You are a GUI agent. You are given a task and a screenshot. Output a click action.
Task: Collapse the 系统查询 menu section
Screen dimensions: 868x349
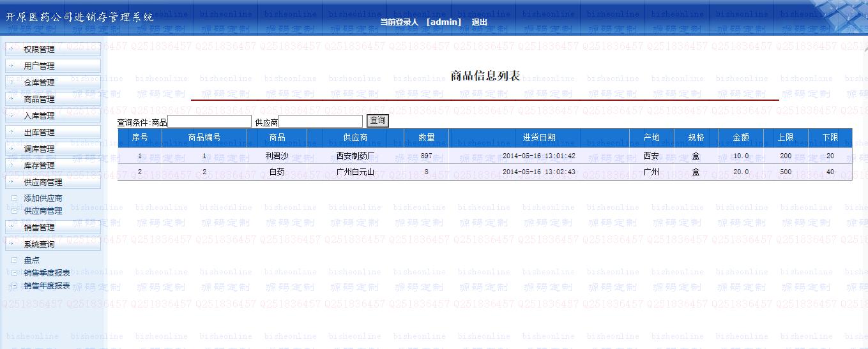pos(53,244)
